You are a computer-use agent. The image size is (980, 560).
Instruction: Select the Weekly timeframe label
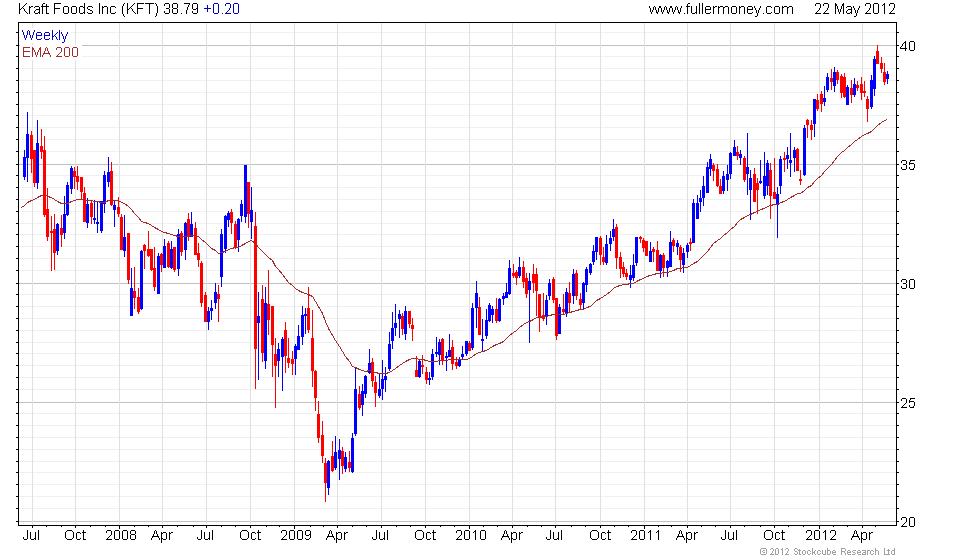(x=45, y=36)
